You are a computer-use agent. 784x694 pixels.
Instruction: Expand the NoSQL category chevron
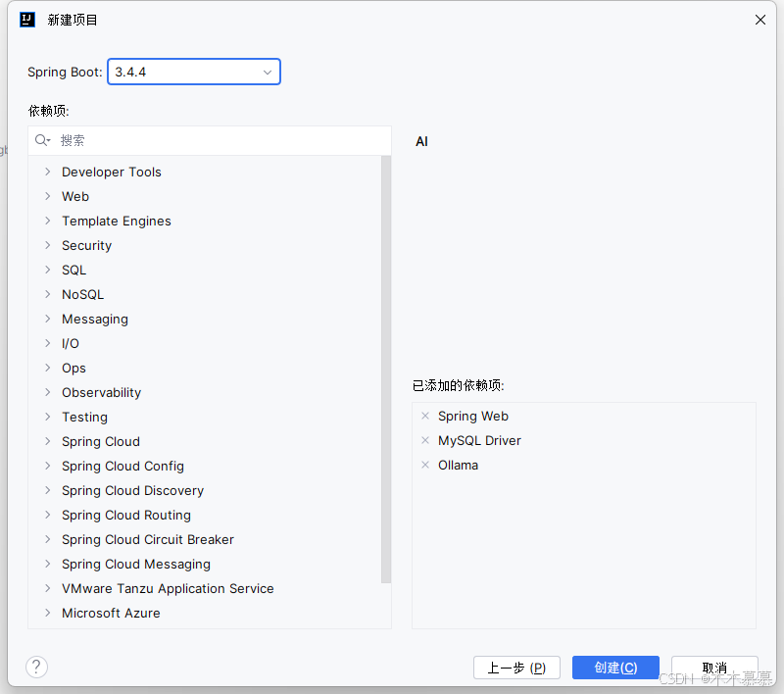coord(47,294)
